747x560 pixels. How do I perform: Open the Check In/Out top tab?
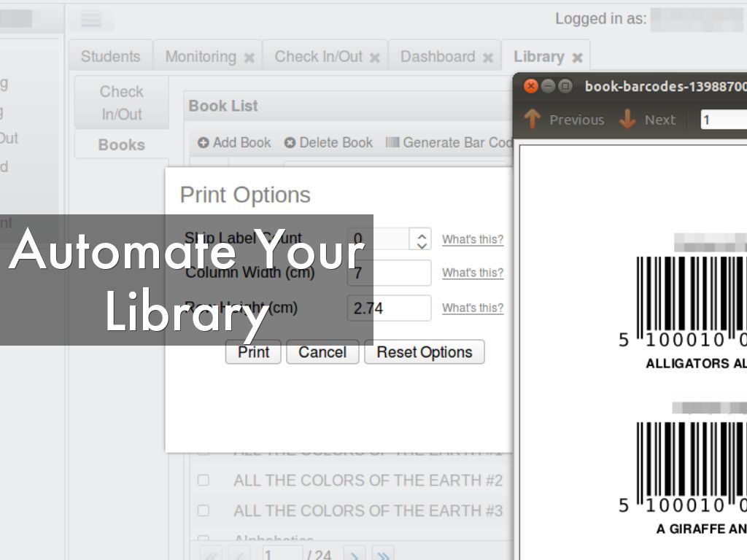(x=318, y=57)
